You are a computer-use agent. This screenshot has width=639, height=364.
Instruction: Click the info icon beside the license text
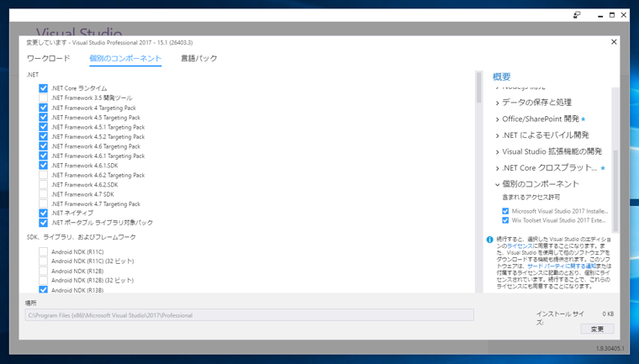[489, 240]
